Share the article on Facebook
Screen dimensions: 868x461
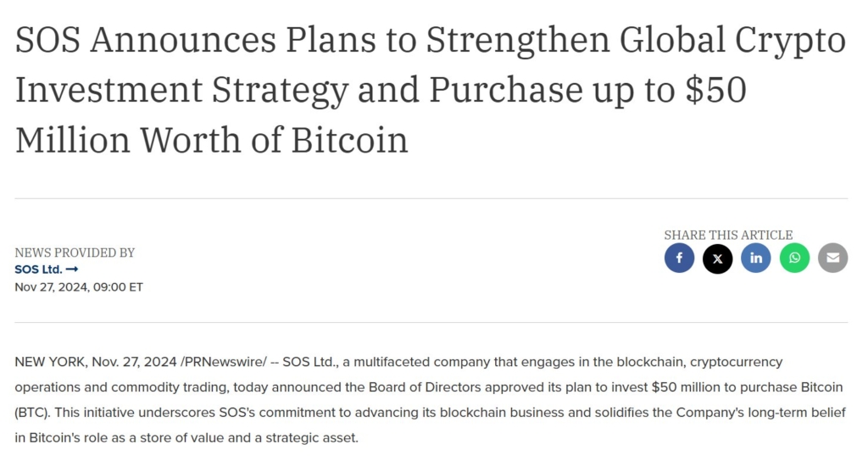[679, 258]
